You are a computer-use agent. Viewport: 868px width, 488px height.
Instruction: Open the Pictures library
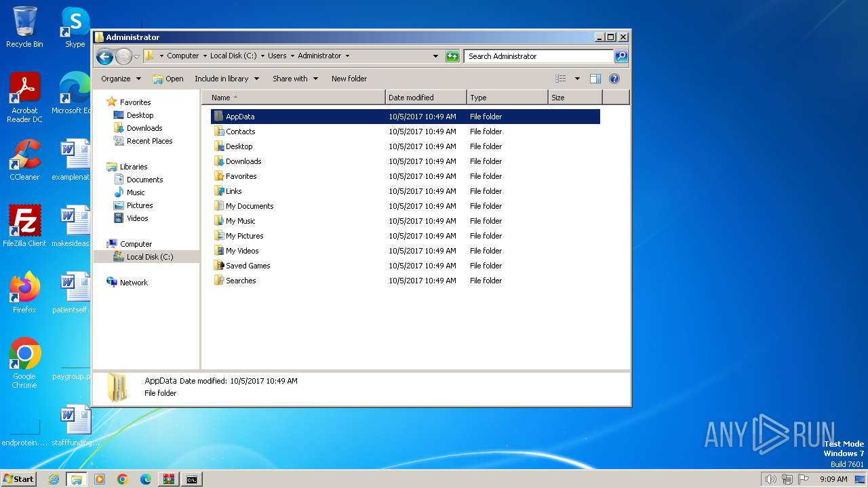[133, 205]
